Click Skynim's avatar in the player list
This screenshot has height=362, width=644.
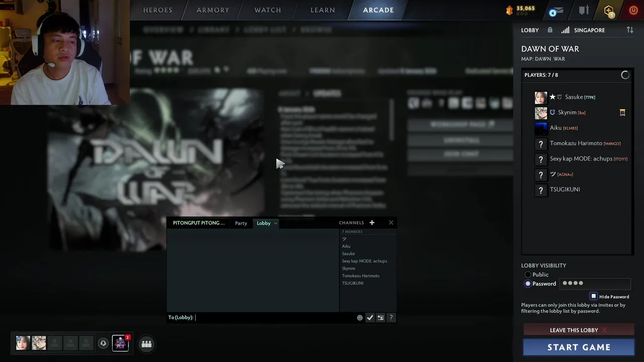[541, 113]
